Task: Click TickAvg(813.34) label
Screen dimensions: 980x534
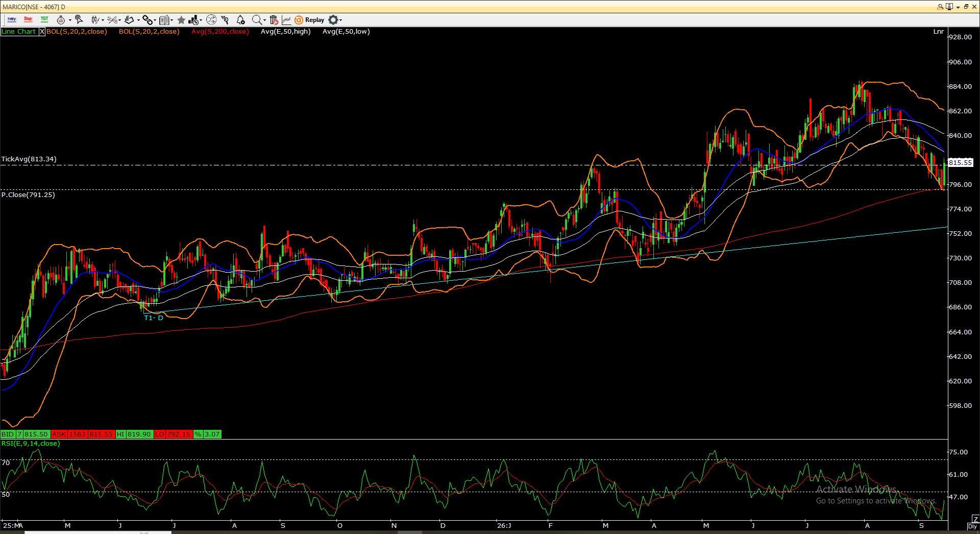Action: click(x=29, y=159)
